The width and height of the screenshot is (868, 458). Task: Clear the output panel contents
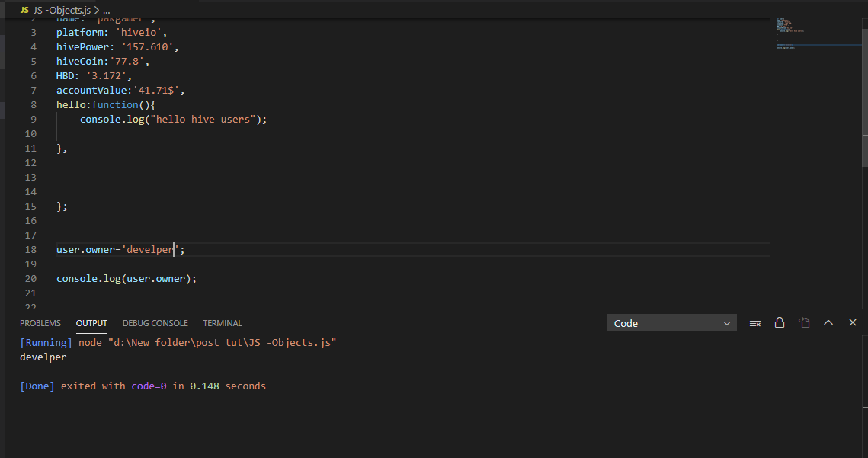(x=755, y=323)
